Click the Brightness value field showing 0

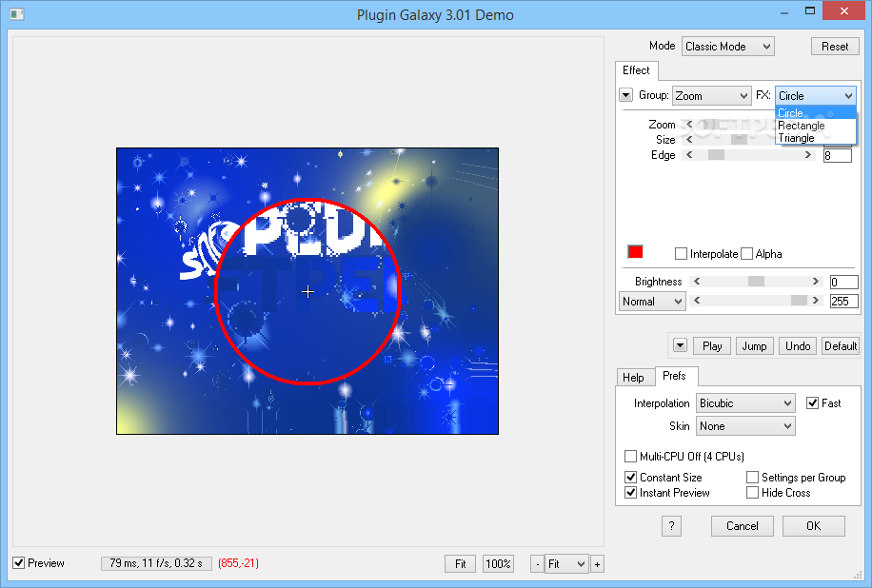tap(843, 282)
